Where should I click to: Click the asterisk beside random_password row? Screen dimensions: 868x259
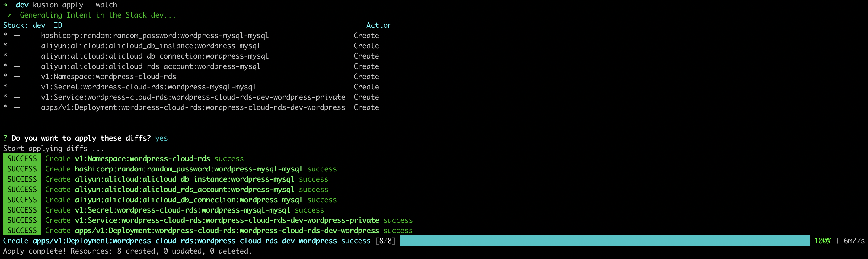point(5,35)
